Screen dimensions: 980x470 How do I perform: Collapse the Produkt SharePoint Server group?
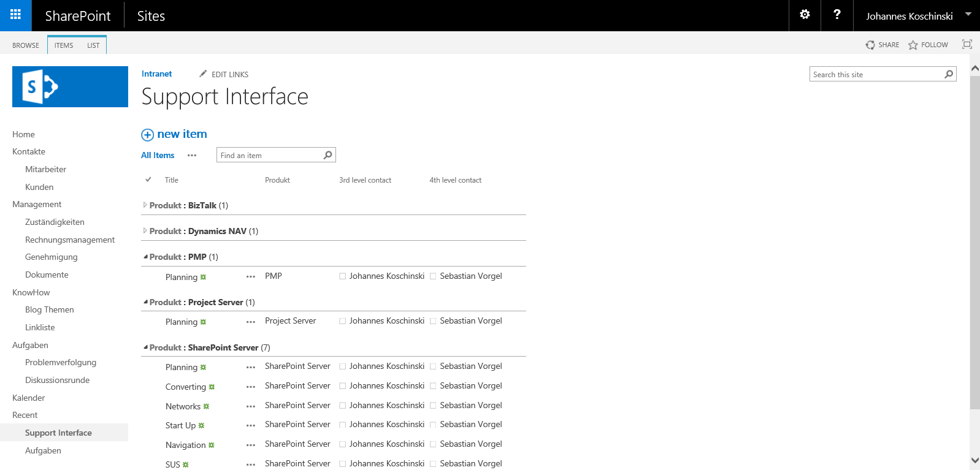tap(145, 347)
